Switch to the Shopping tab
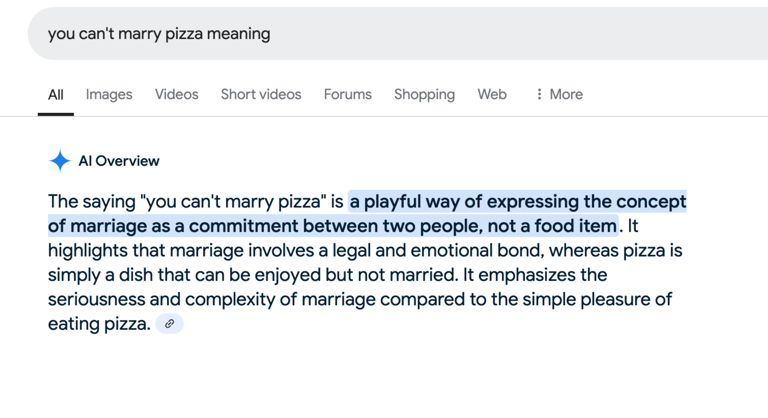Screen dimensions: 768x418 click(x=424, y=94)
